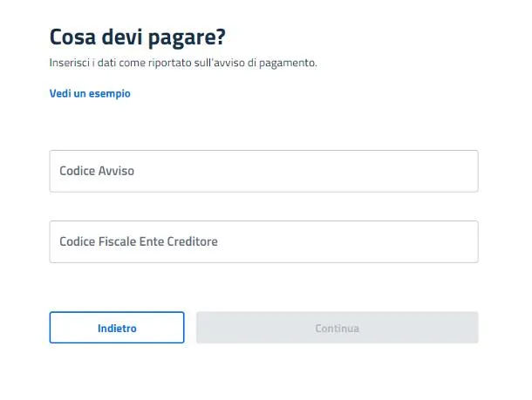The height and width of the screenshot is (400, 532).
Task: Focus the Codice Avviso input field
Action: coord(264,171)
